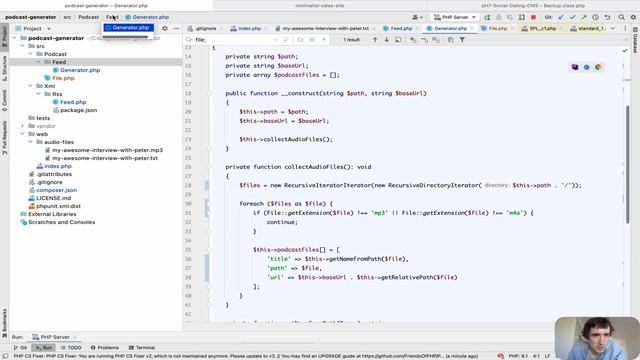Rerun the PHP Server configuration

pyautogui.click(x=487, y=17)
